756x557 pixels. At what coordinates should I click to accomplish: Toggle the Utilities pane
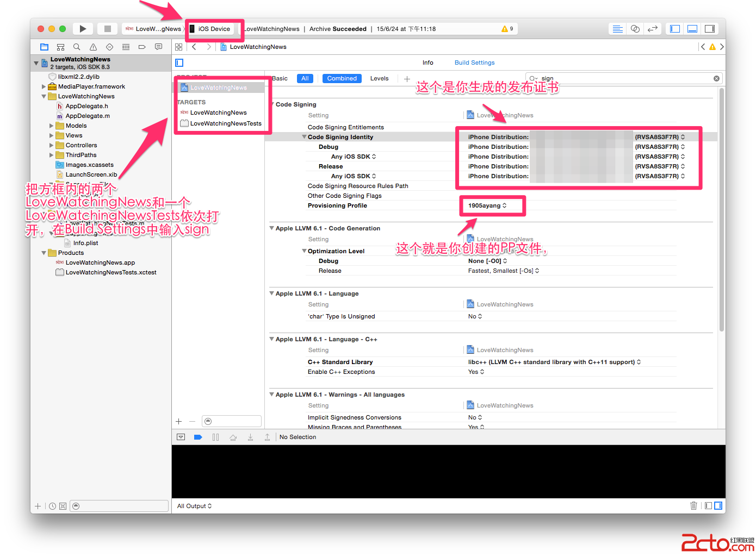click(710, 29)
